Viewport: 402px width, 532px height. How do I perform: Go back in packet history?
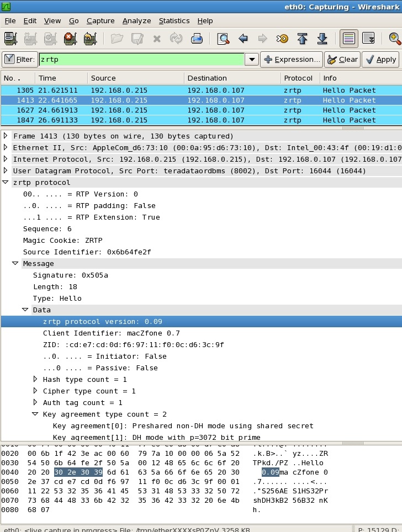243,39
